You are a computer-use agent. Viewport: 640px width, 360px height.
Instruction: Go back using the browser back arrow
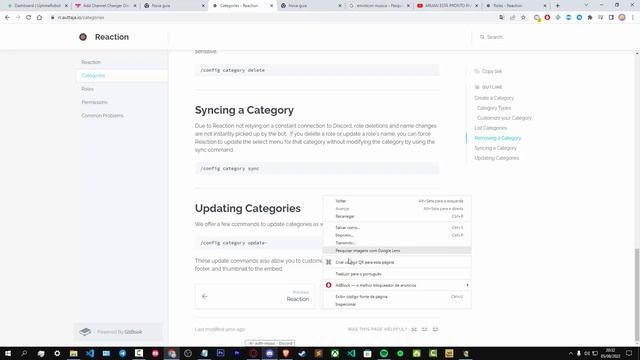(x=7, y=18)
